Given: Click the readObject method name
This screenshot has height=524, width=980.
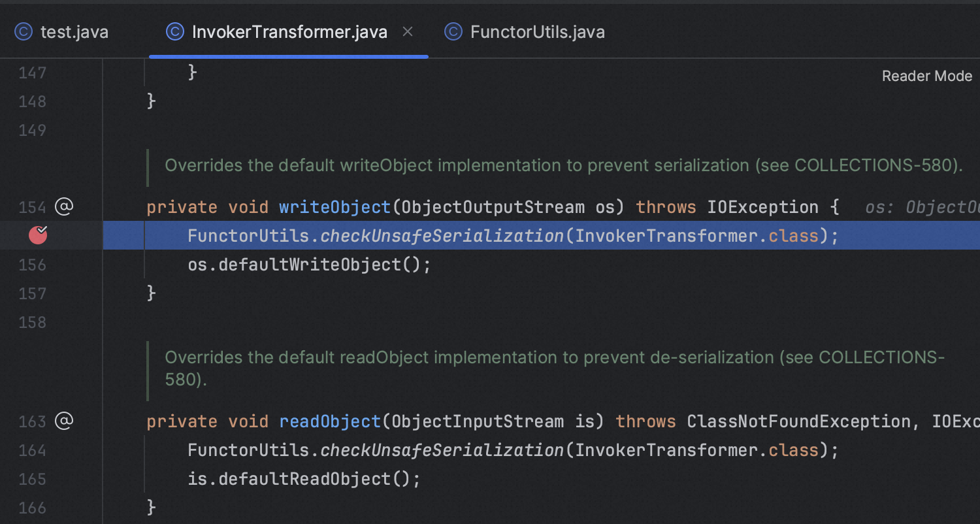Looking at the screenshot, I should (x=330, y=421).
